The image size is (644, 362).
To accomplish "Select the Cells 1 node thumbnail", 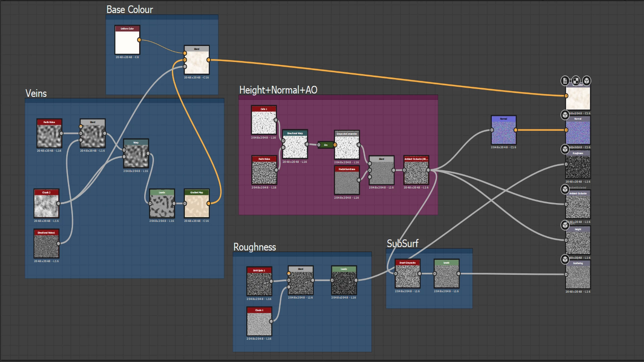I will [264, 122].
